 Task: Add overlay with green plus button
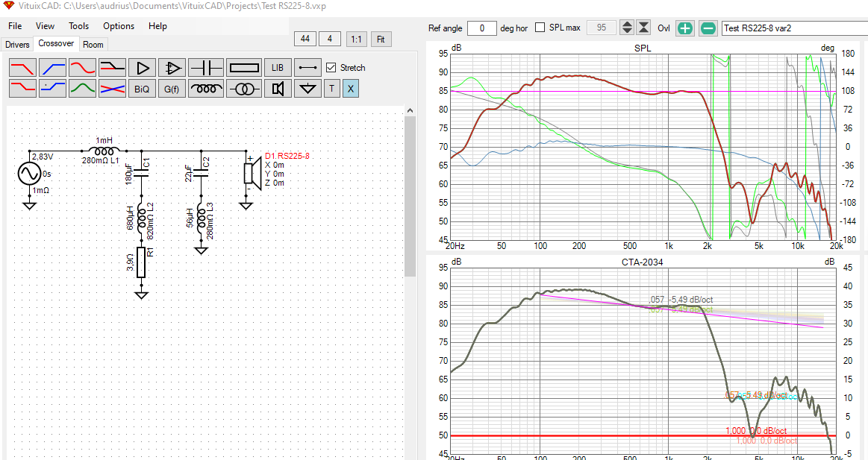[x=684, y=28]
